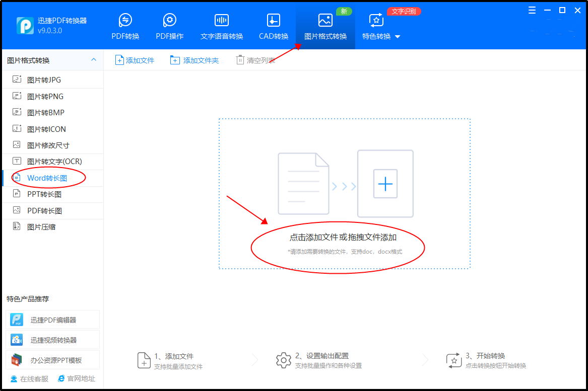
Task: Select 图片修改尺寸 in sidebar
Action: (x=52, y=145)
